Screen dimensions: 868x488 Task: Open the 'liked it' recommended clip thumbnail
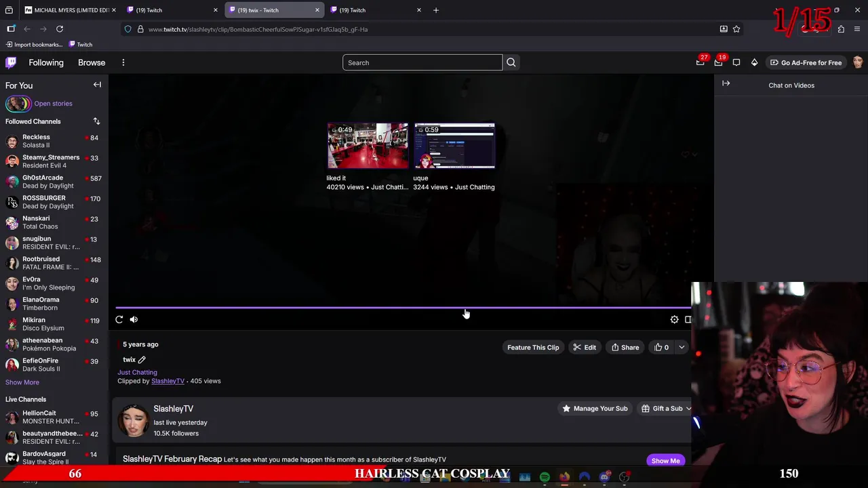click(x=368, y=145)
